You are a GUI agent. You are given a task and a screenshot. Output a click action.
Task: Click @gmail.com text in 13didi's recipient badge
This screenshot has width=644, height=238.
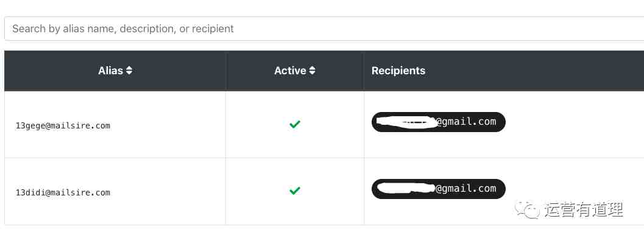click(x=466, y=188)
